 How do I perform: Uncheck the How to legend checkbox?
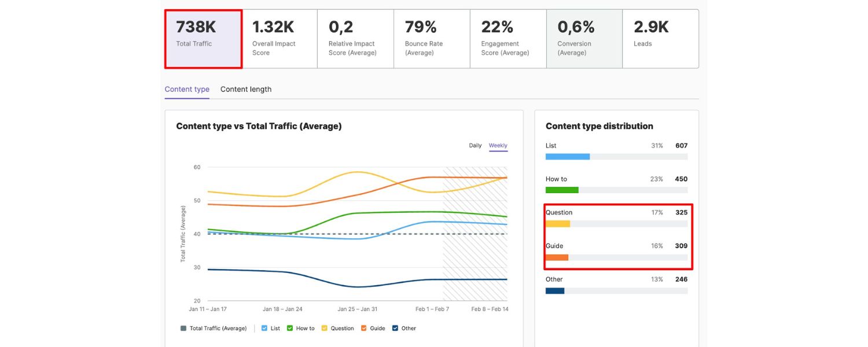coord(290,328)
